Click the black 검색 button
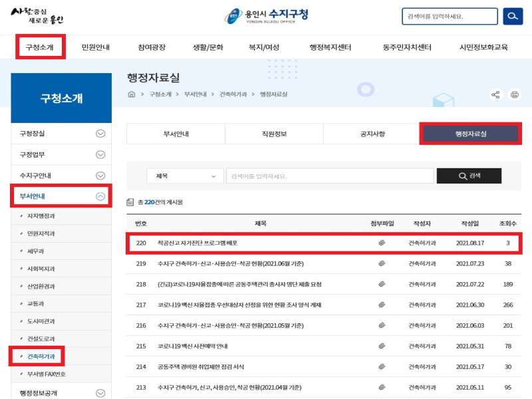The image size is (532, 399). (469, 176)
